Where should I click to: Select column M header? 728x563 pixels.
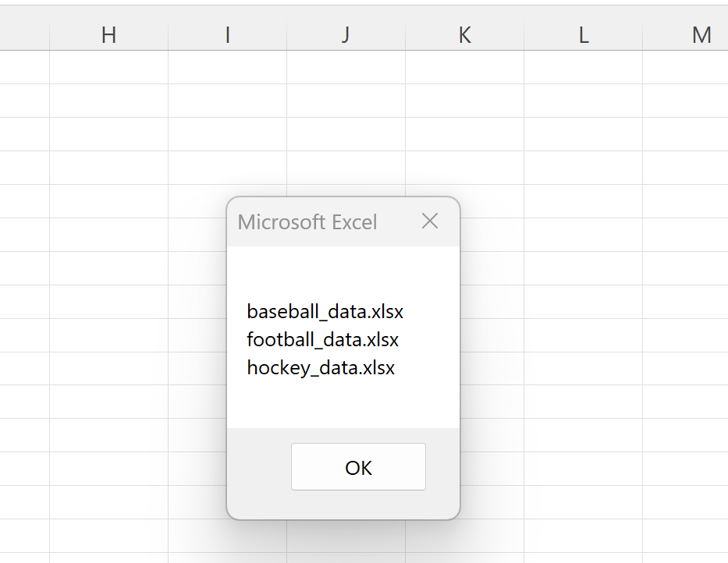(x=685, y=35)
